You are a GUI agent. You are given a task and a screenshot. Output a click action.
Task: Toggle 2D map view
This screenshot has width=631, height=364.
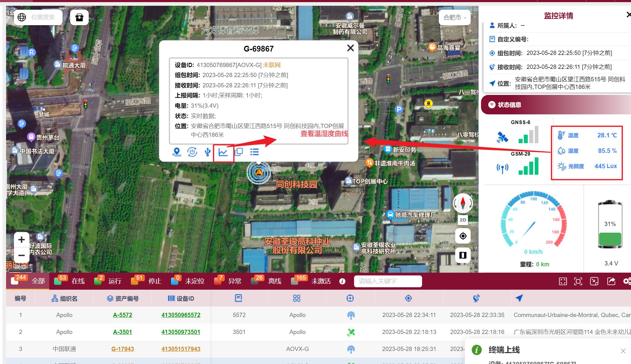tap(463, 220)
